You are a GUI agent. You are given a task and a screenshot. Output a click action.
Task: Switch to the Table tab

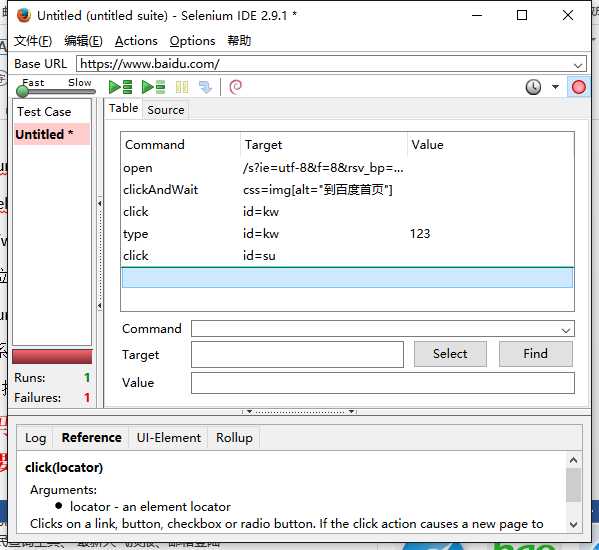[123, 108]
